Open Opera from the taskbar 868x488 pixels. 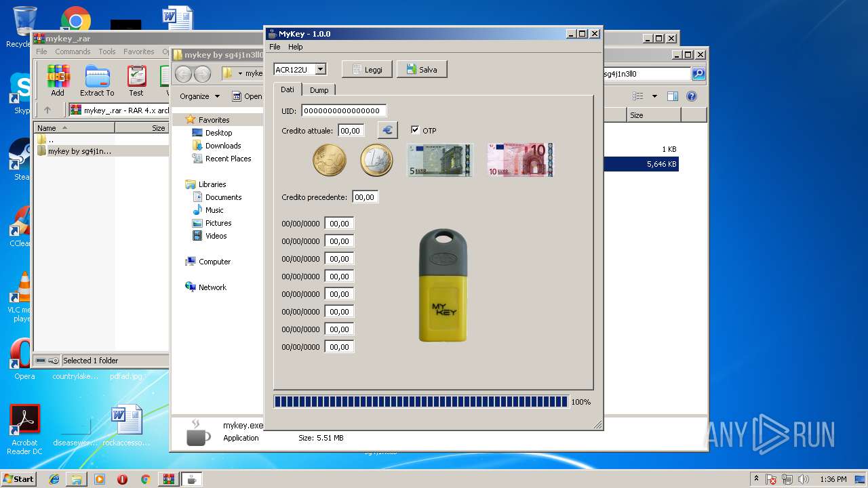click(122, 479)
